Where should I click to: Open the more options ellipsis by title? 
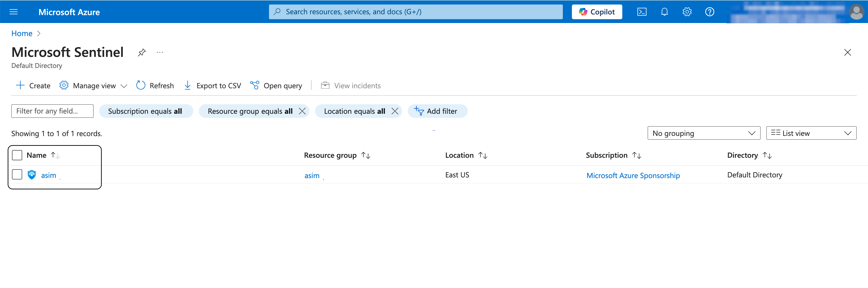(x=160, y=53)
